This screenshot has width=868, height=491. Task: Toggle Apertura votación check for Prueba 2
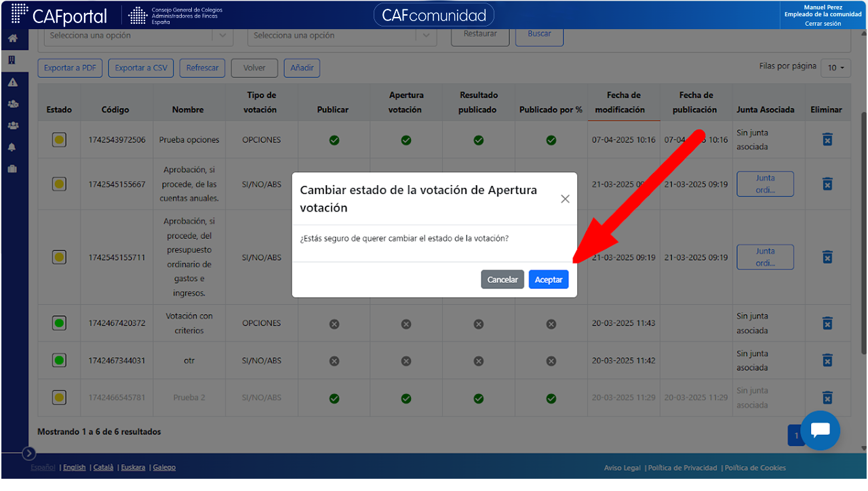click(406, 398)
